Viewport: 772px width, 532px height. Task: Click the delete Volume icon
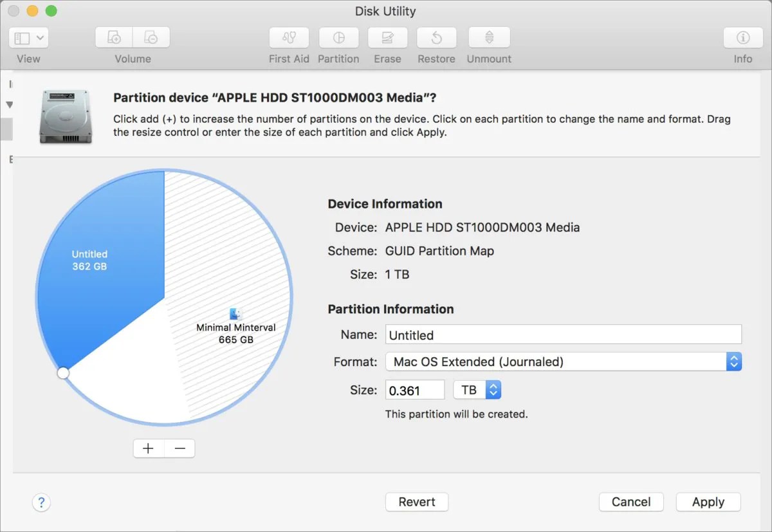[151, 37]
